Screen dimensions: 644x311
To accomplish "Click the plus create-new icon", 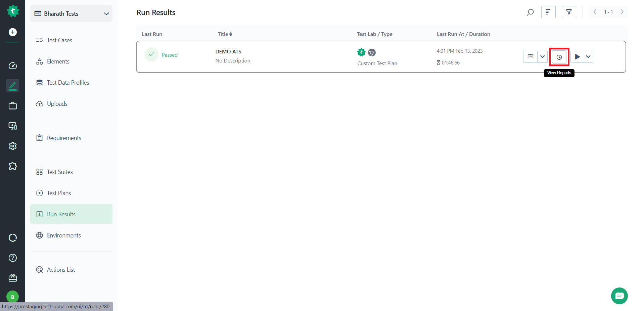I will tap(13, 32).
